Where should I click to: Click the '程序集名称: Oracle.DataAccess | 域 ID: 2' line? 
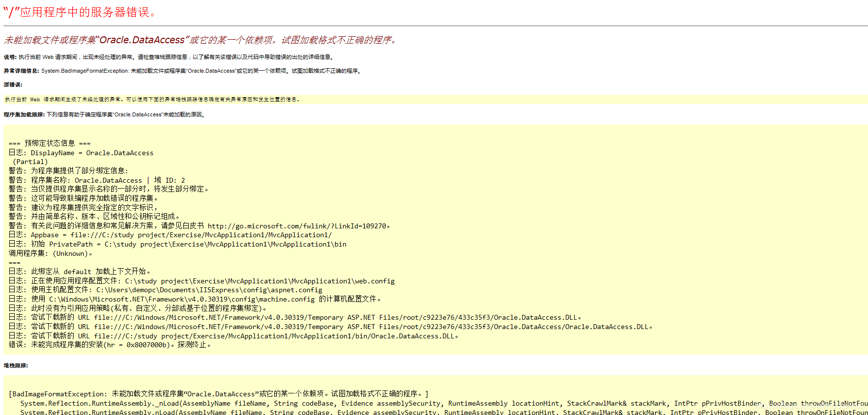tap(97, 180)
